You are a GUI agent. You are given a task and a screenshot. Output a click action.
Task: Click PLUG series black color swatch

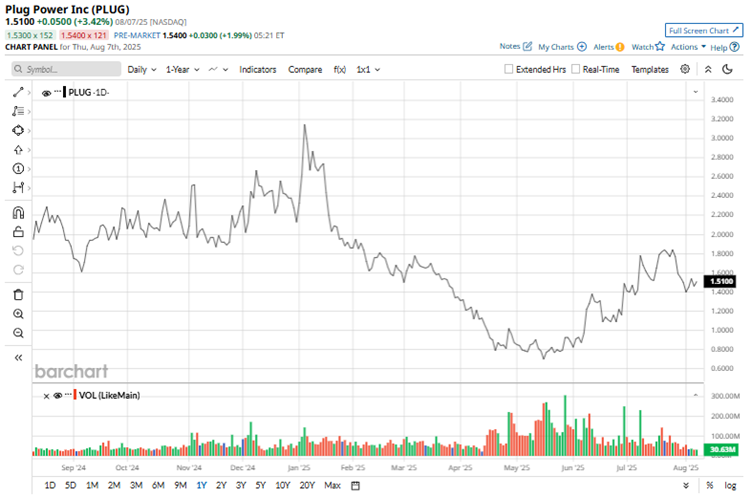65,92
